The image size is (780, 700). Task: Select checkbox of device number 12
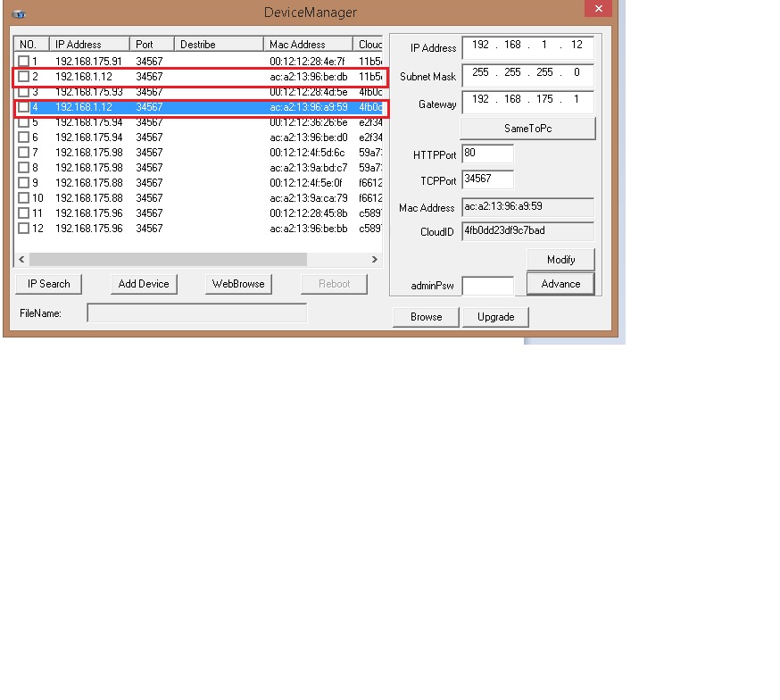coord(24,229)
